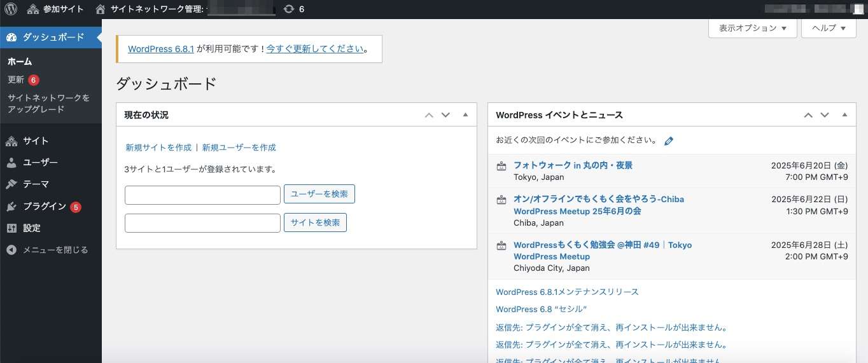Click meetup icon beside フォトウォーク event
This screenshot has width=868, height=363.
(x=501, y=166)
